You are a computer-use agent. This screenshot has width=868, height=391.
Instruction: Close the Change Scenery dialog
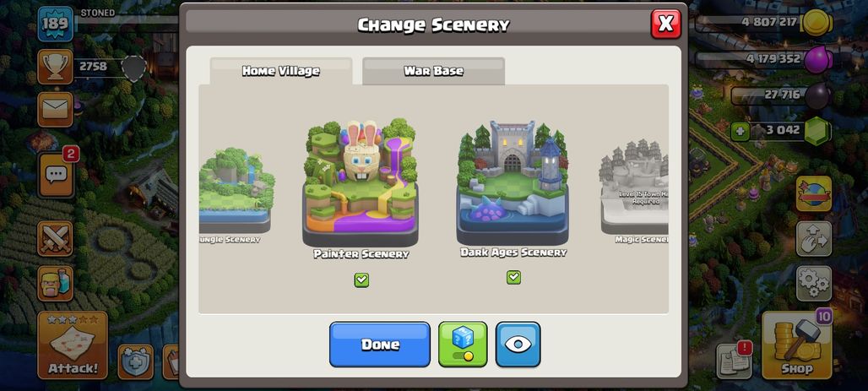tap(666, 24)
